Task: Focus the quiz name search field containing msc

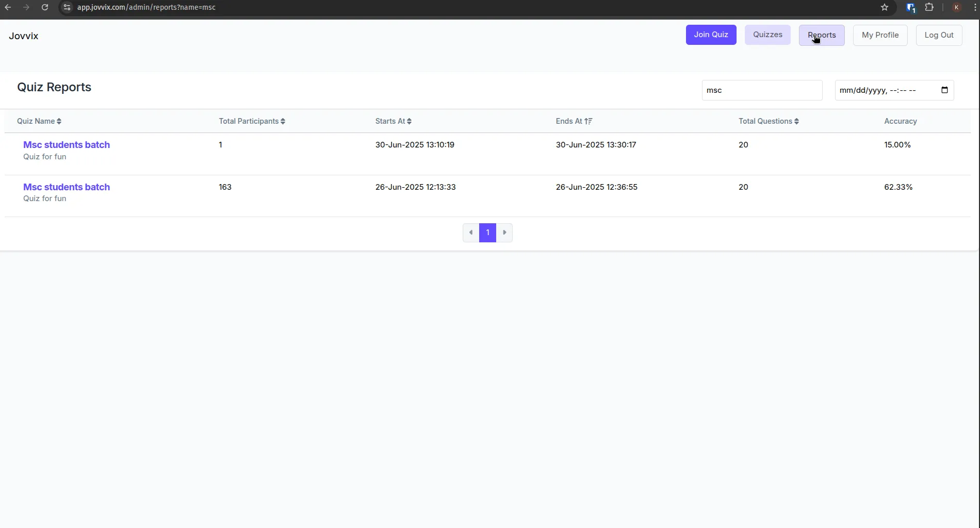Action: [x=762, y=90]
